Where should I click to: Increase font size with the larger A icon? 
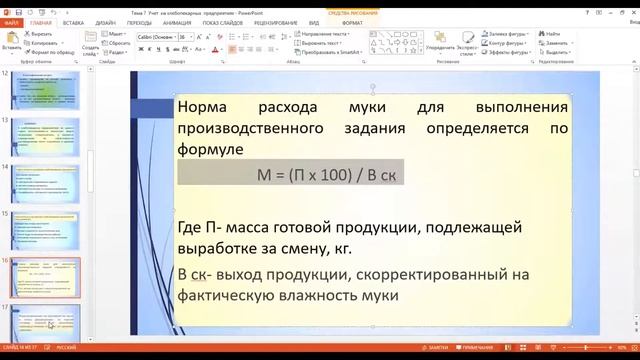pyautogui.click(x=199, y=37)
